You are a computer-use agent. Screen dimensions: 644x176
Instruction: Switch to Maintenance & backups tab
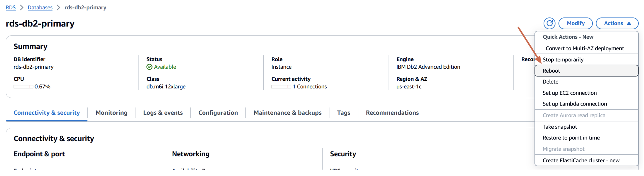point(287,113)
